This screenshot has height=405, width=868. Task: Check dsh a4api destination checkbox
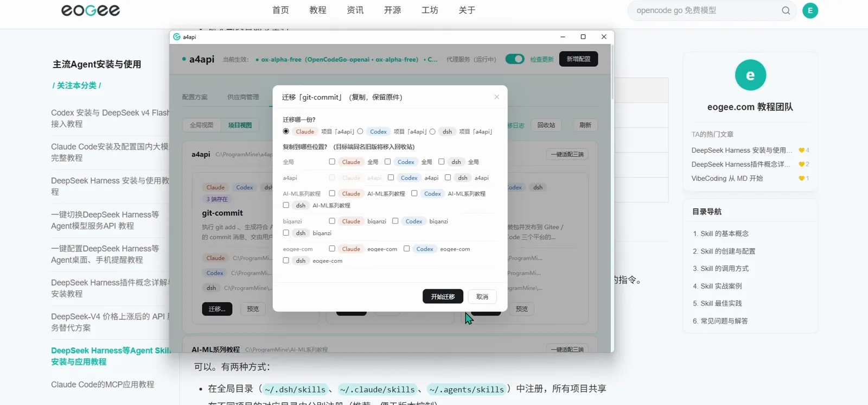tap(448, 178)
